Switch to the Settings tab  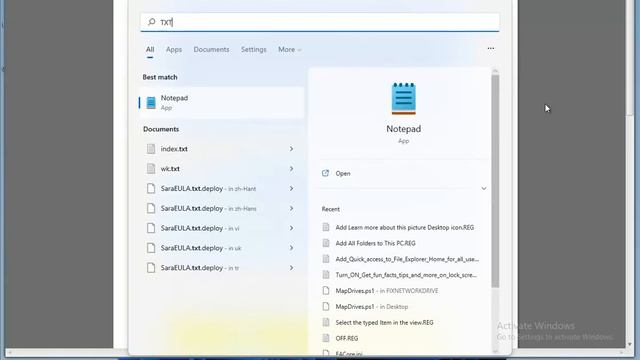pos(253,49)
